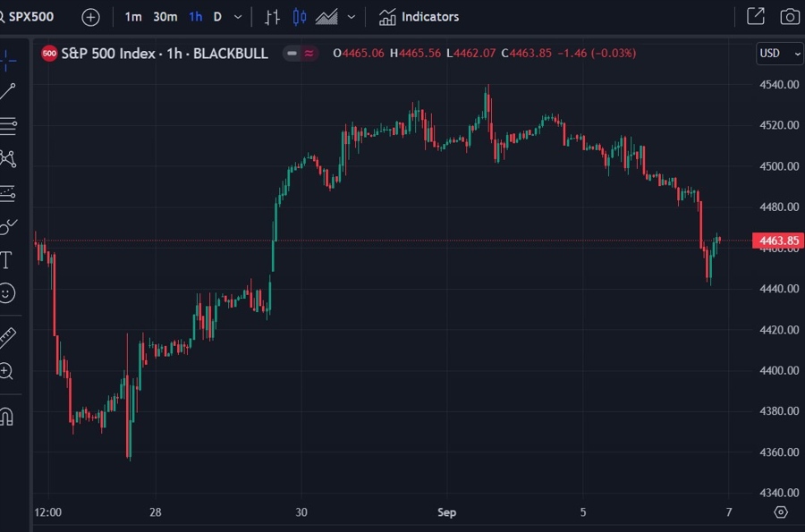Open the Indicators menu
This screenshot has height=532, width=805.
pos(419,17)
